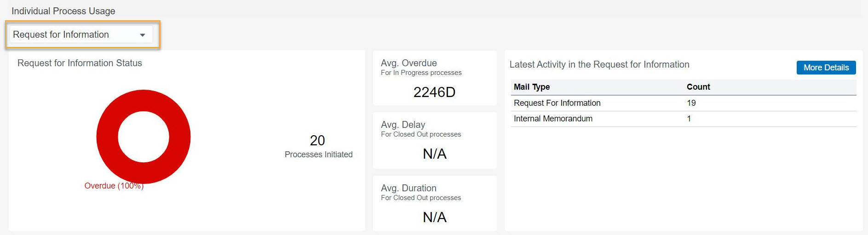Click the dropdown arrow caret icon
The height and width of the screenshot is (235, 868).
pyautogui.click(x=143, y=35)
